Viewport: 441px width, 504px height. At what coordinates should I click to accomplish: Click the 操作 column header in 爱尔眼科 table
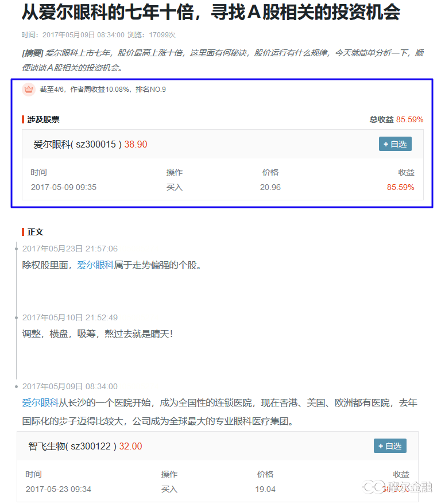pyautogui.click(x=175, y=172)
